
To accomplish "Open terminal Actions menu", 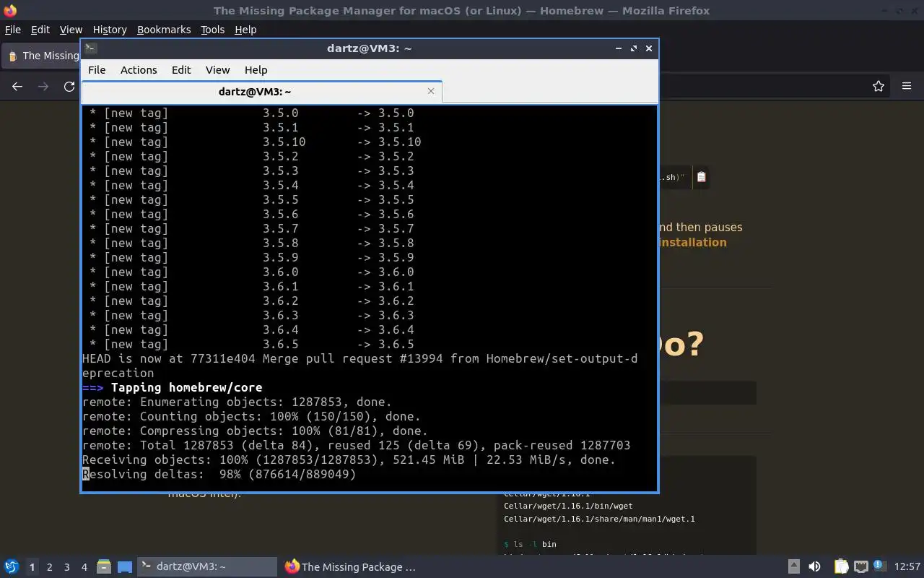I will click(x=139, y=70).
